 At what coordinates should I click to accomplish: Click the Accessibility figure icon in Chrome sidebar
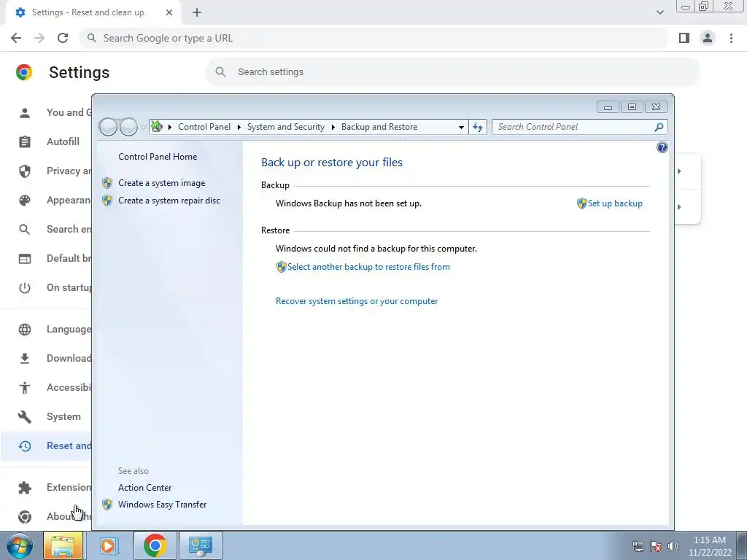[25, 388]
